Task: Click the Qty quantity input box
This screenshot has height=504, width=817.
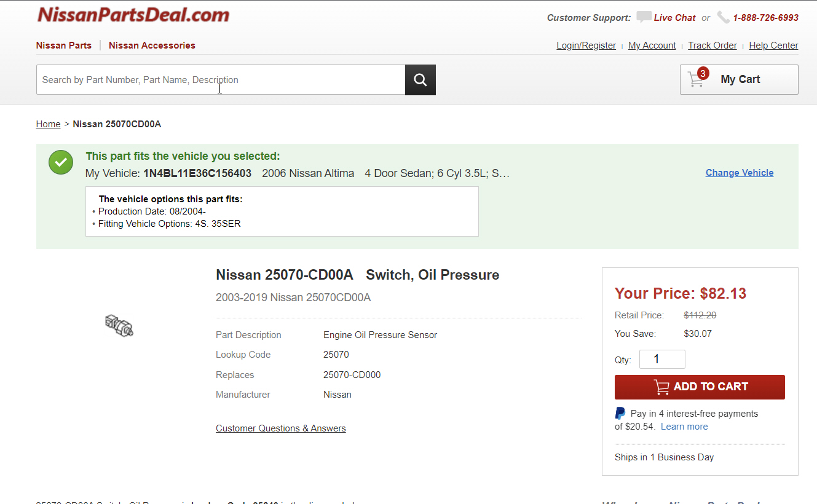Action: click(x=661, y=360)
